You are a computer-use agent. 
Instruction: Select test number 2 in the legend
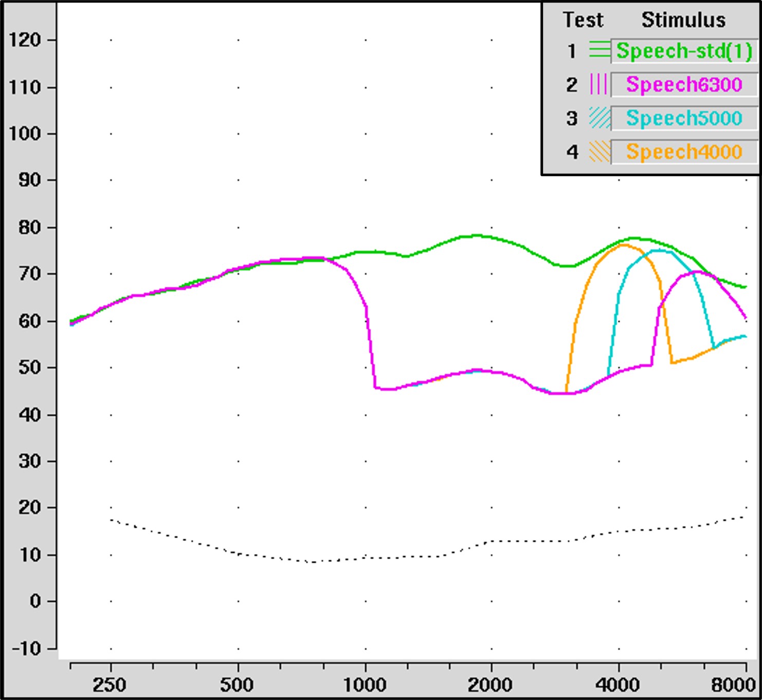point(572,85)
